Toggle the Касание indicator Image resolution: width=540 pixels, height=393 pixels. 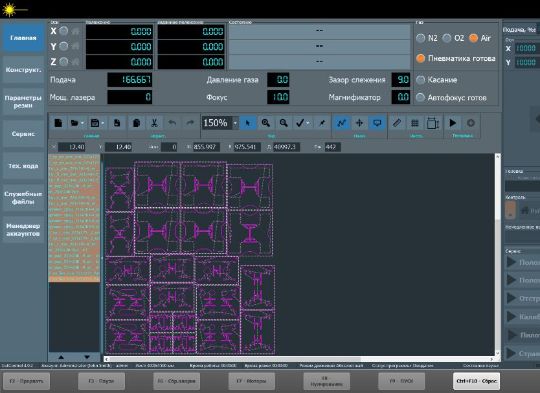tap(420, 80)
